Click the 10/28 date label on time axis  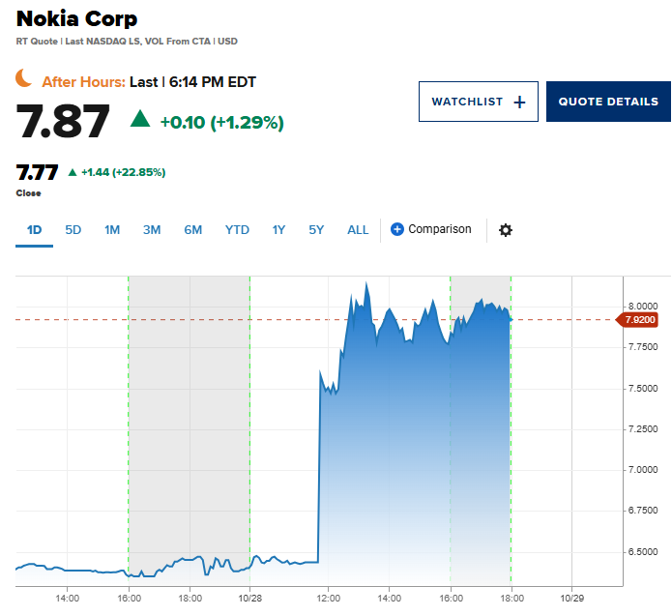[x=250, y=598]
